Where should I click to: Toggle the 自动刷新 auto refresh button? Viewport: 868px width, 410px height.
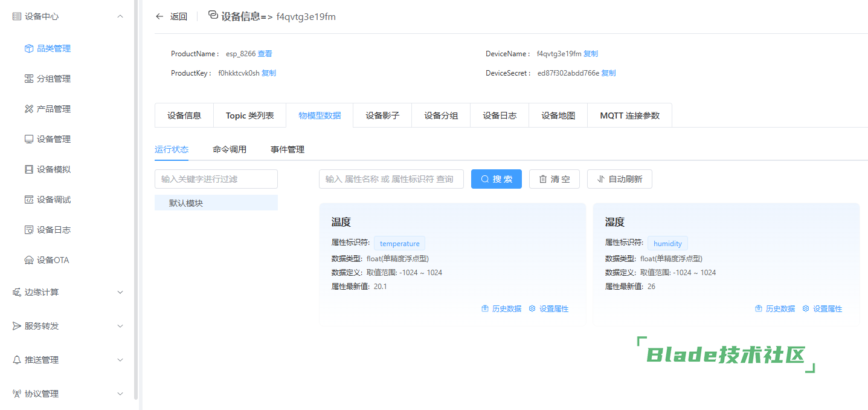point(619,179)
